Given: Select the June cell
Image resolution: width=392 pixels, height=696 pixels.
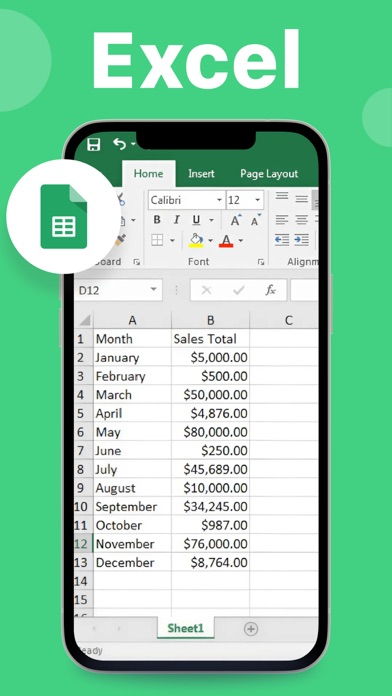Looking at the screenshot, I should pos(132,451).
